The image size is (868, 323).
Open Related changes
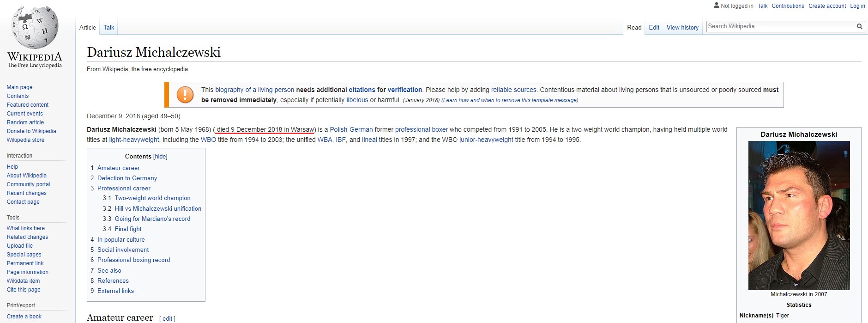tap(27, 237)
